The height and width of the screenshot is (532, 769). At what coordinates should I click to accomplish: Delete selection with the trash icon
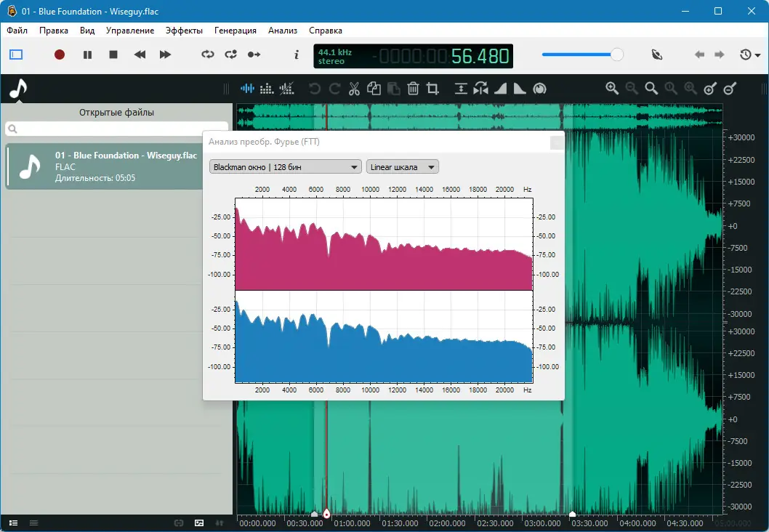[x=413, y=89]
